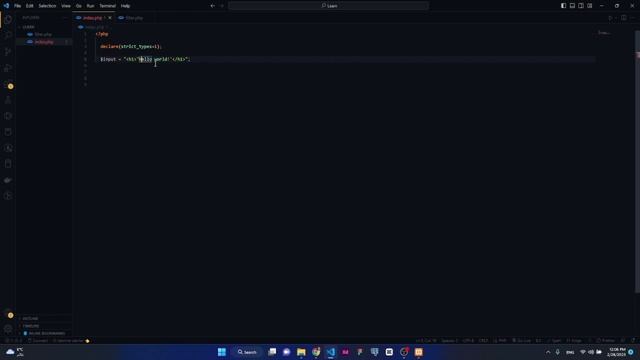Click Go Live in the status bar
This screenshot has height=360, width=640.
coord(522,340)
